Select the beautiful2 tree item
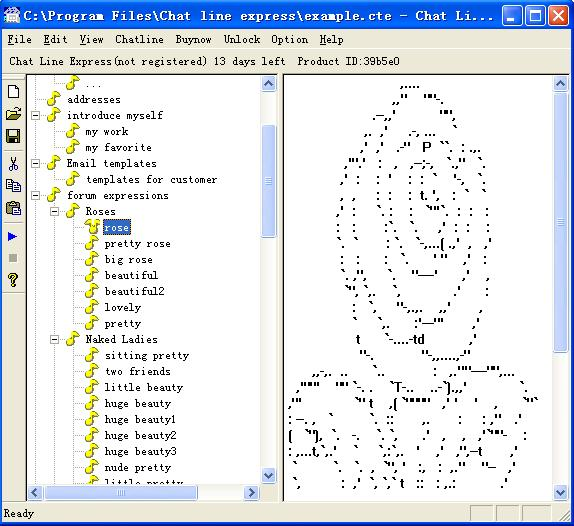This screenshot has height=526, width=574. (x=134, y=291)
